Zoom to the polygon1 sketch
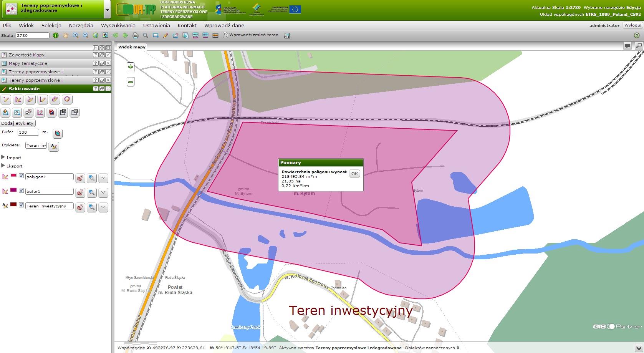The width and height of the screenshot is (644, 353). [92, 178]
